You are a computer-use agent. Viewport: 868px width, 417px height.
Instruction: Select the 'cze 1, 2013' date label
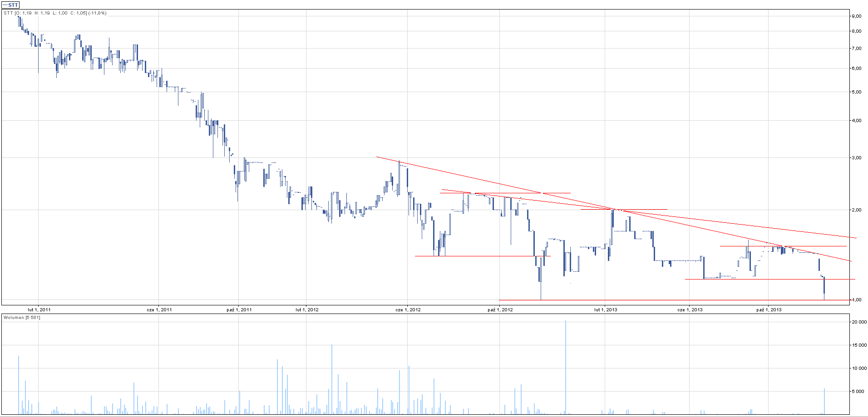coord(690,310)
